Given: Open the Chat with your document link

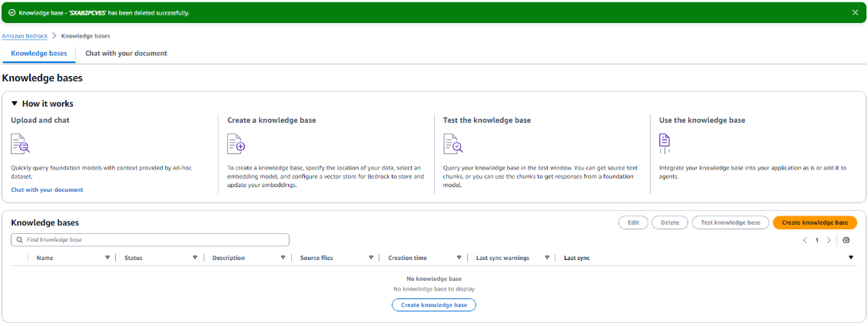Looking at the screenshot, I should click(x=47, y=189).
